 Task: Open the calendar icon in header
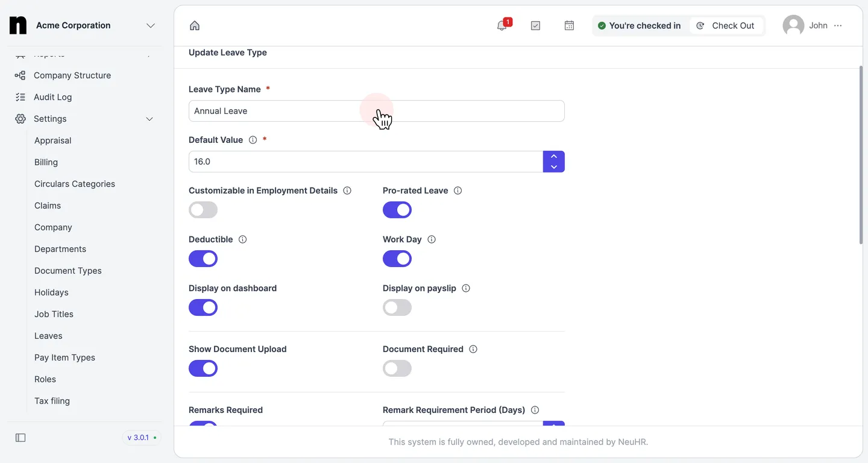tap(569, 25)
